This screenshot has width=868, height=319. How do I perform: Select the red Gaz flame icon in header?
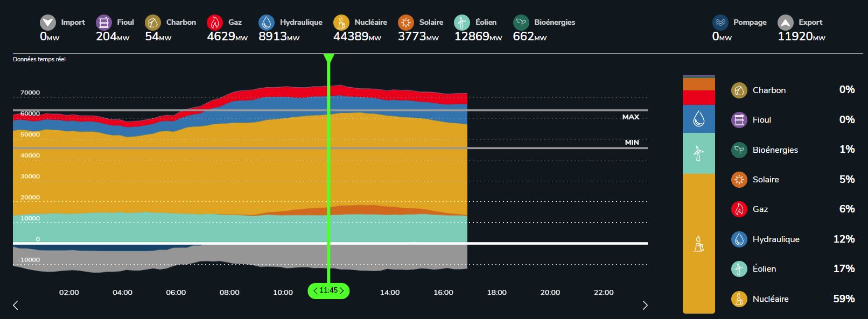click(x=215, y=23)
